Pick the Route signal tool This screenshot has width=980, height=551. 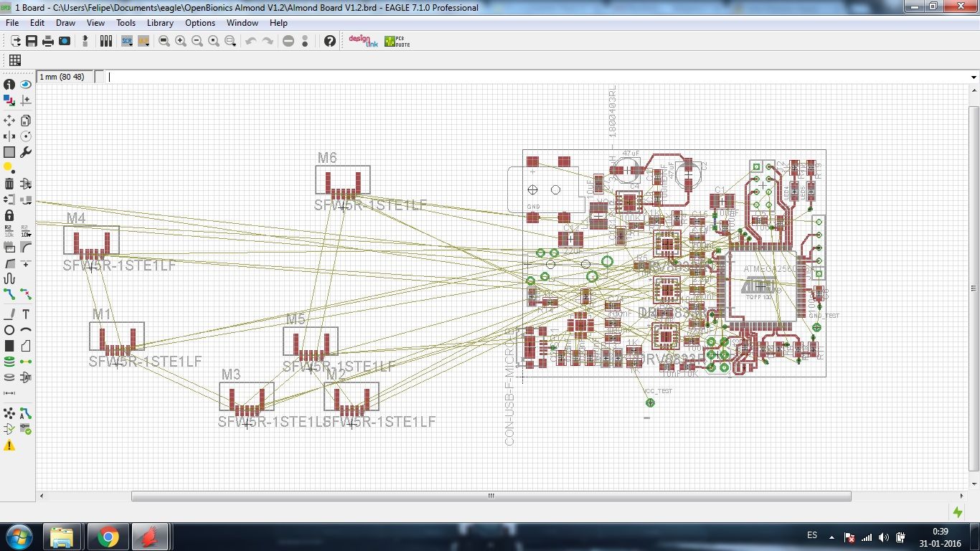(9, 294)
